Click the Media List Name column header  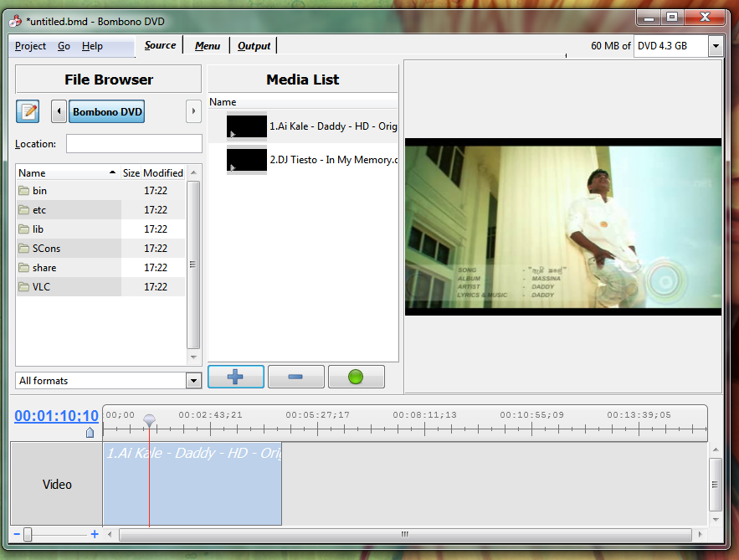pos(303,102)
